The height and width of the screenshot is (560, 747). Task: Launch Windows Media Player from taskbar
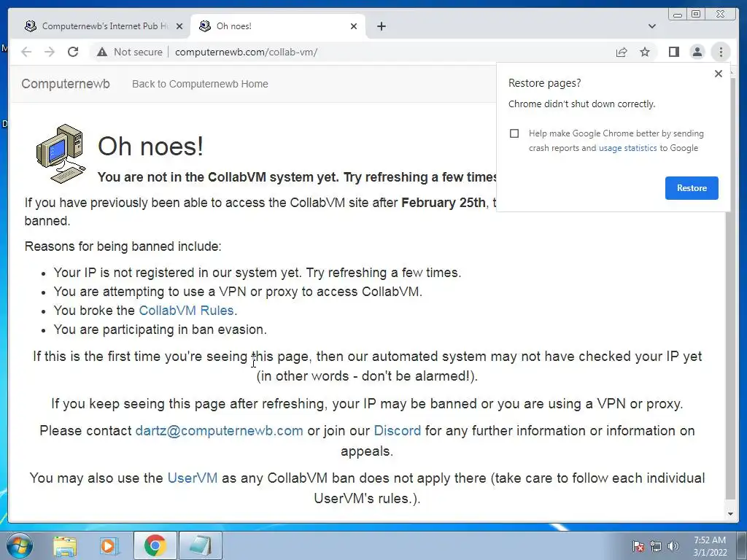pyautogui.click(x=109, y=545)
